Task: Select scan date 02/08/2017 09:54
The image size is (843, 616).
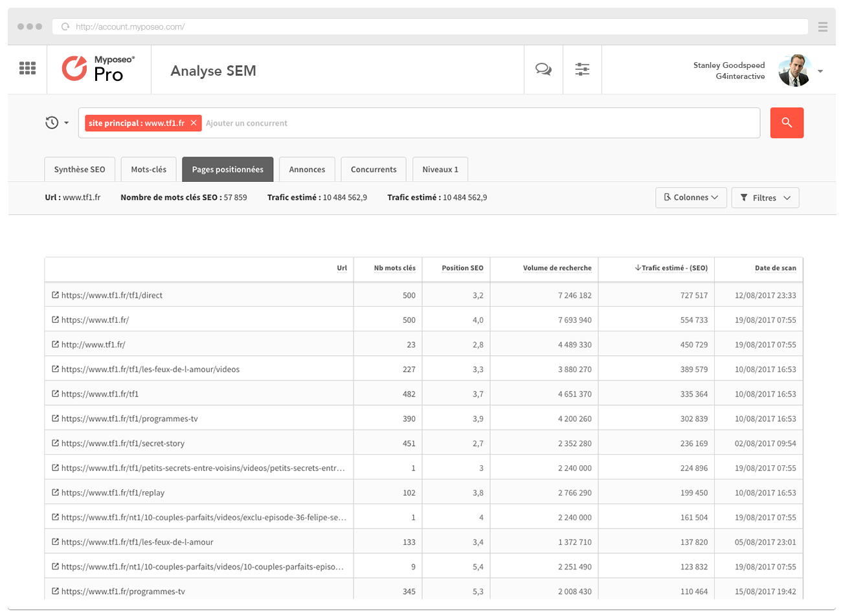Action: 765,443
